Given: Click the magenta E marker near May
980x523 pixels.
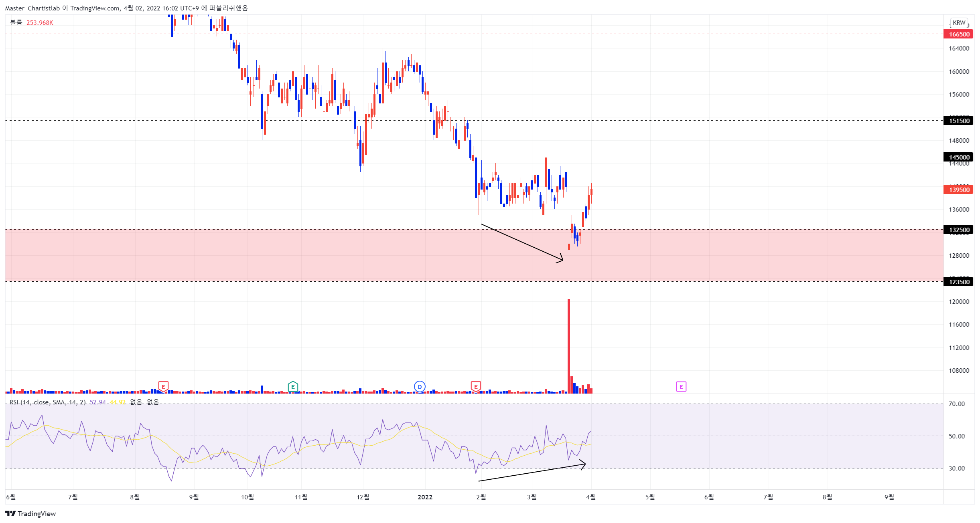Looking at the screenshot, I should pyautogui.click(x=681, y=387).
